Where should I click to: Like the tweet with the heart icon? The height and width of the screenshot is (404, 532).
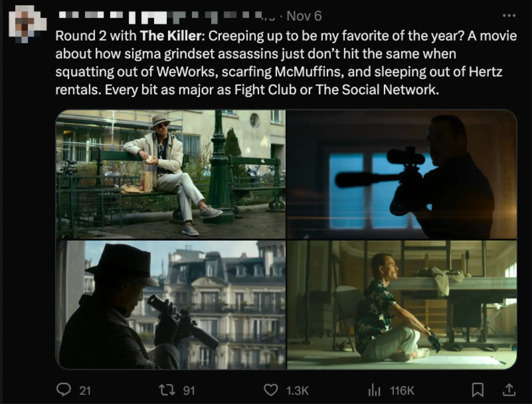[x=271, y=390]
